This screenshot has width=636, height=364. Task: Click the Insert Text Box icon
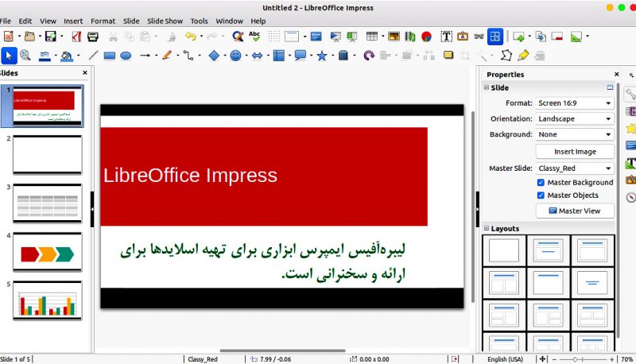click(x=446, y=37)
